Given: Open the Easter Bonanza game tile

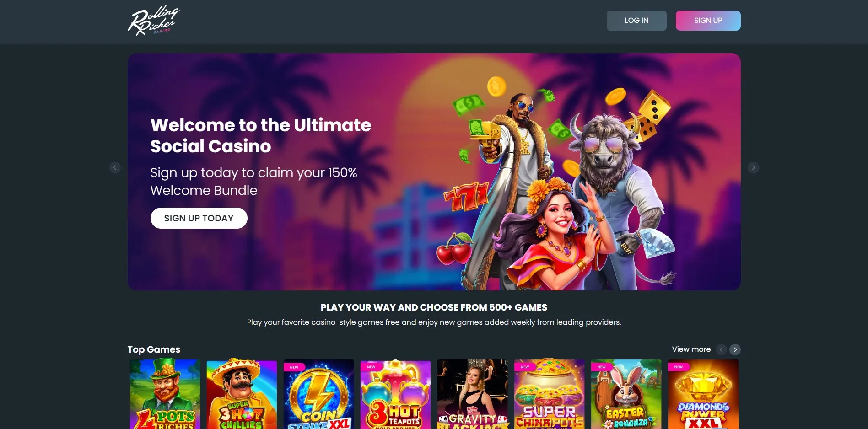Looking at the screenshot, I should [626, 394].
